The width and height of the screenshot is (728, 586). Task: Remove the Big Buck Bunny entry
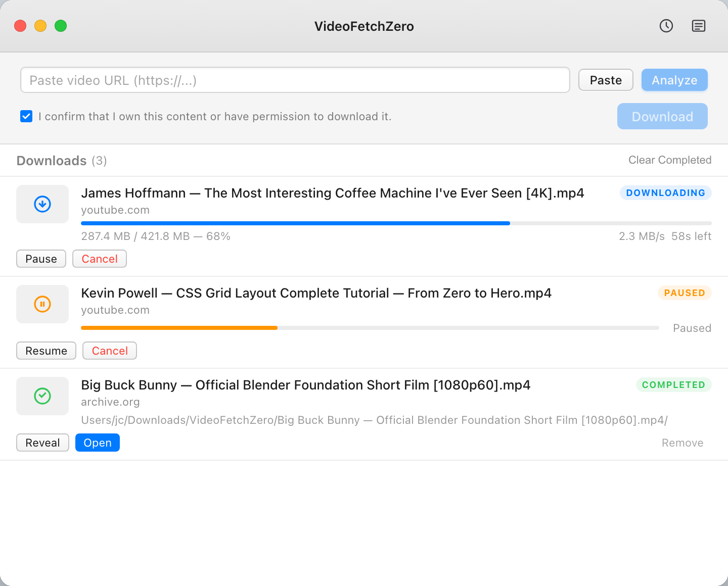click(682, 443)
